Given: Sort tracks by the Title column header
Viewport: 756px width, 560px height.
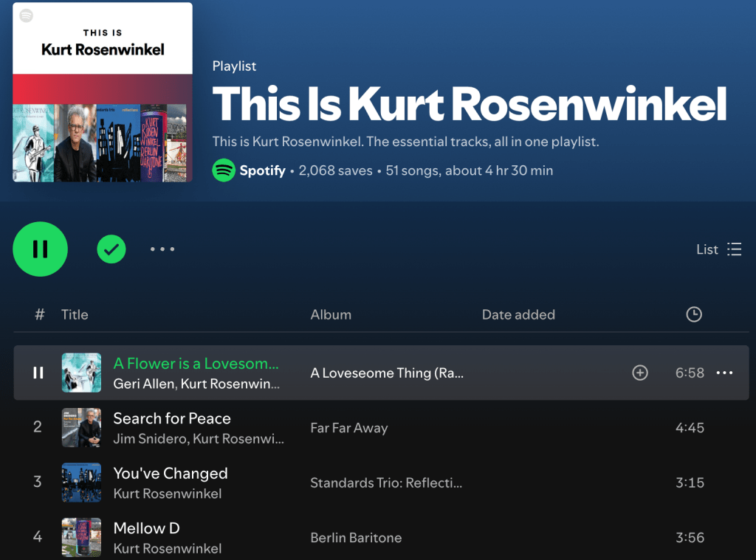Looking at the screenshot, I should [75, 314].
